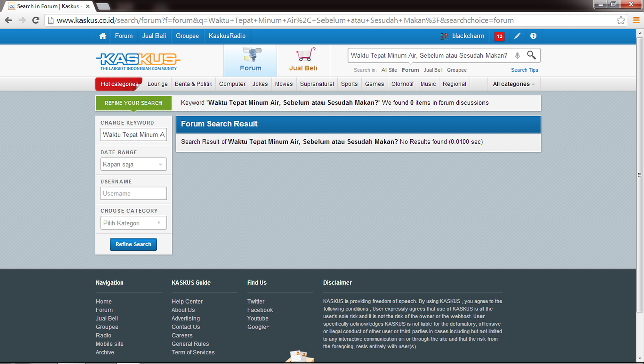Click the blackcharm username link
This screenshot has width=644, height=364.
(x=468, y=36)
